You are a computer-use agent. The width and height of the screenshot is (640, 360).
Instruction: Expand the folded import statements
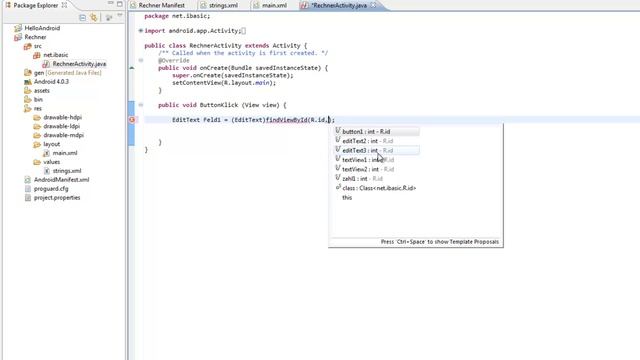140,31
